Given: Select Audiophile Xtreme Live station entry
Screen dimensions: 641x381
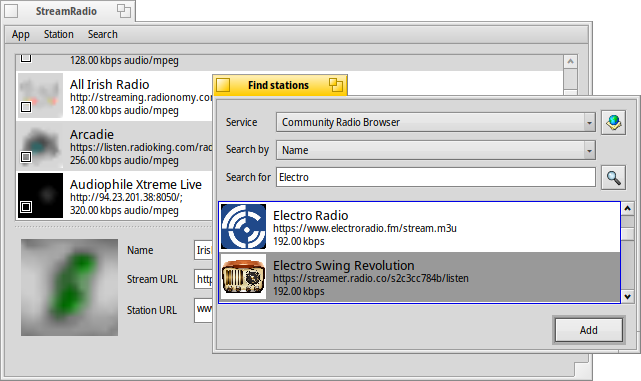Looking at the screenshot, I should tap(114, 196).
